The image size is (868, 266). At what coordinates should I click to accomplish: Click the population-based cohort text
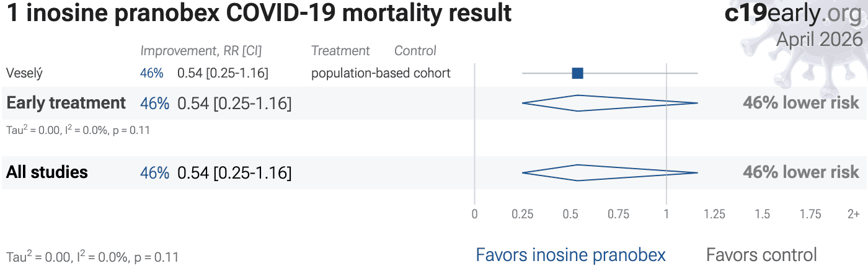coord(381,73)
